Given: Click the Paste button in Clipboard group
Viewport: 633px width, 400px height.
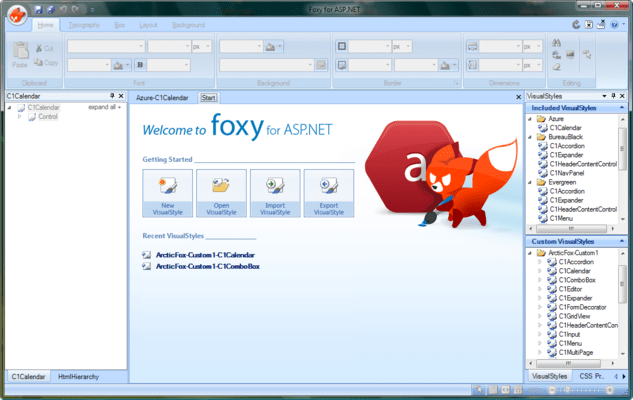Looking at the screenshot, I should (20, 54).
